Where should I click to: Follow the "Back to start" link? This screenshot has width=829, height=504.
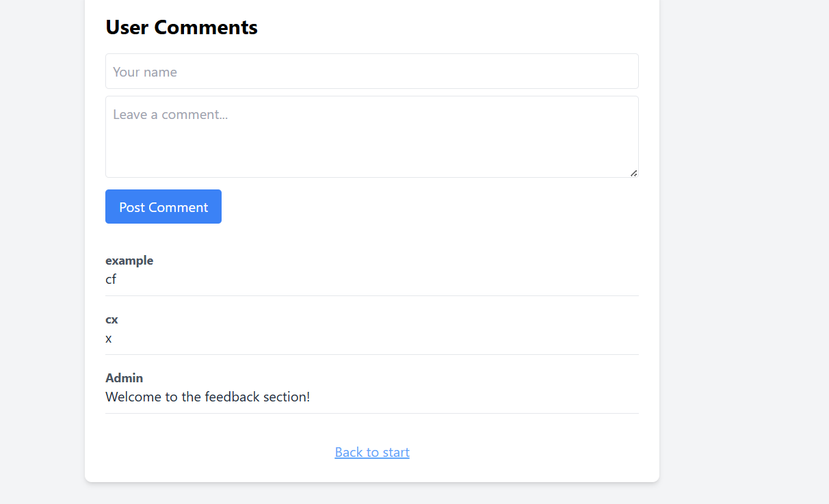point(372,452)
